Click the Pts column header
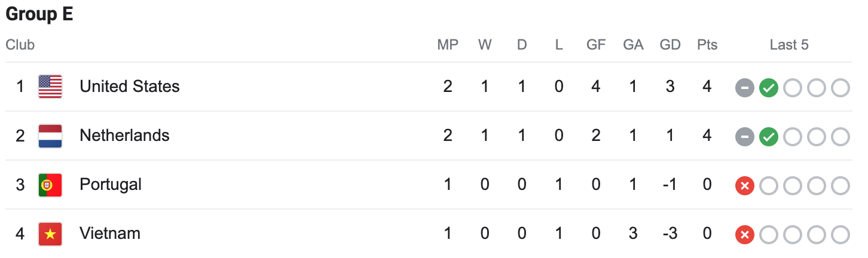868x258 pixels. (707, 45)
